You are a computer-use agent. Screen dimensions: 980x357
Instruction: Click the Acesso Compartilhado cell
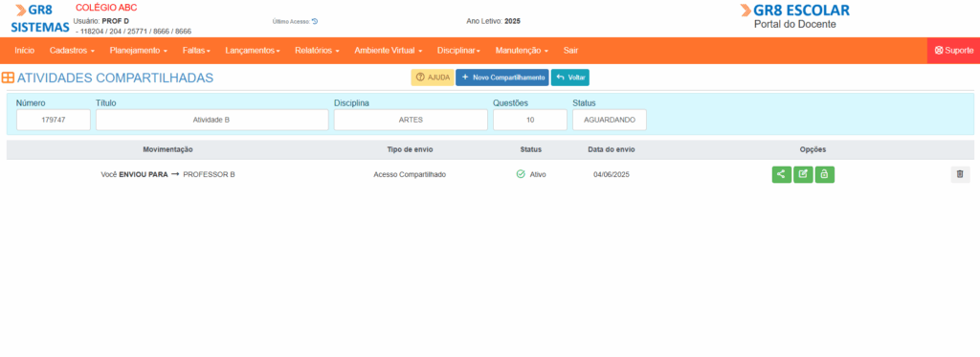click(x=410, y=174)
